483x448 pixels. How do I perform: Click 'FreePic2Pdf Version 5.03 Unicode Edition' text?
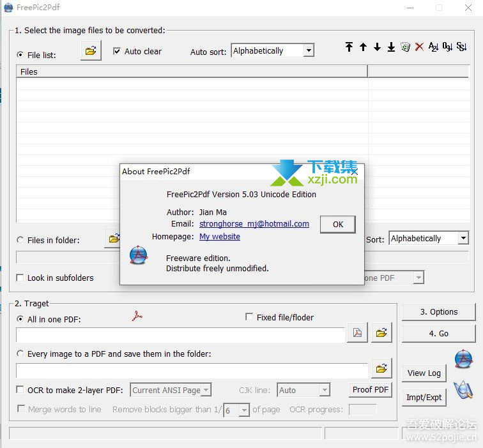(x=241, y=195)
